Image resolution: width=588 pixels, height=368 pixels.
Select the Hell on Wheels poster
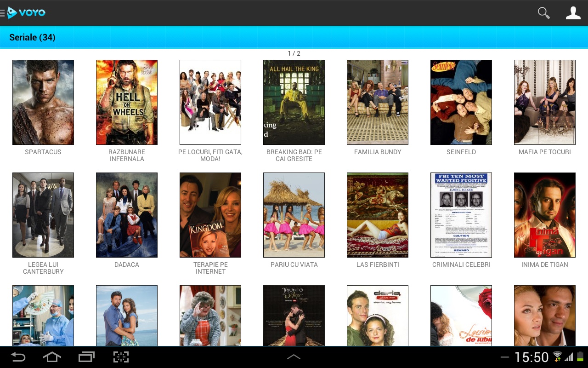(x=127, y=102)
